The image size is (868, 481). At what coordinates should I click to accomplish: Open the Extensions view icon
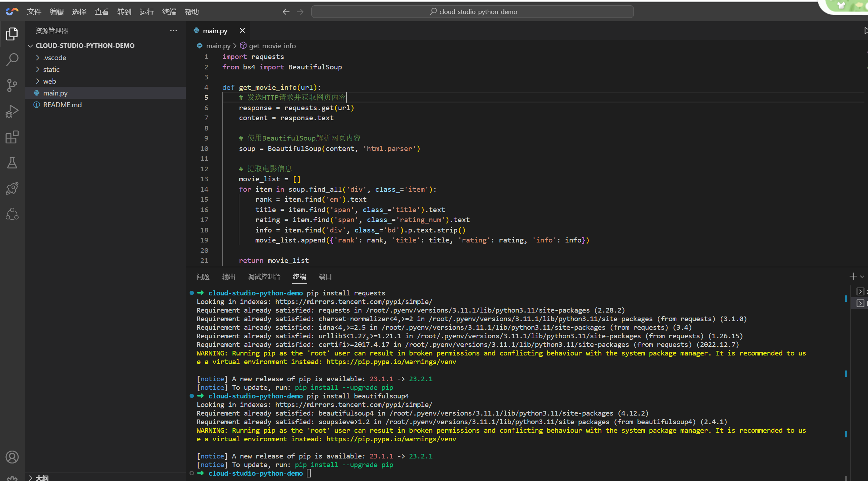pyautogui.click(x=12, y=137)
